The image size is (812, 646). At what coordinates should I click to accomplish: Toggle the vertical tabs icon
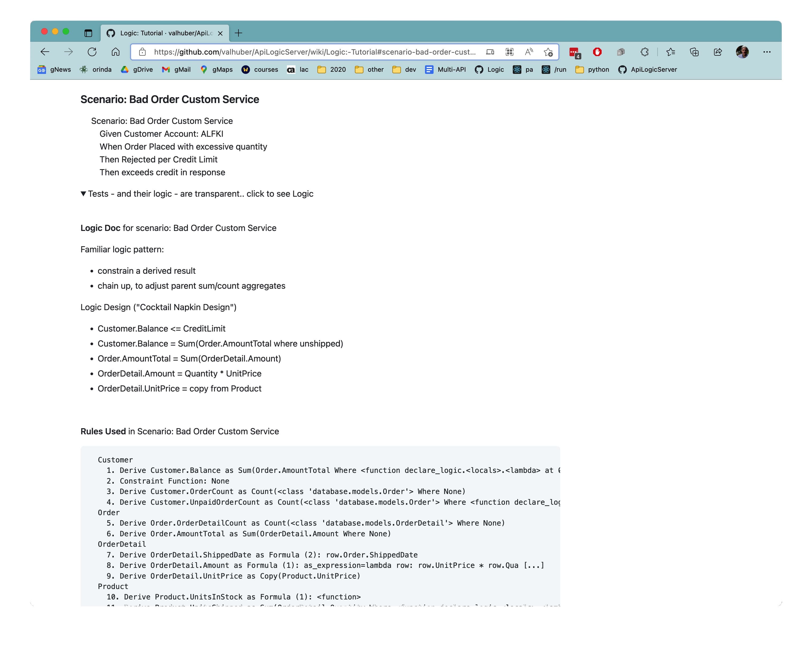click(88, 33)
